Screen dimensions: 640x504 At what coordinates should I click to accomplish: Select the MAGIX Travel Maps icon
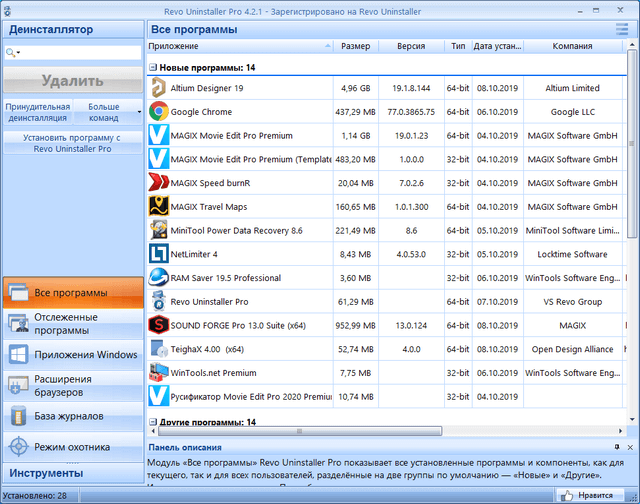tap(158, 207)
